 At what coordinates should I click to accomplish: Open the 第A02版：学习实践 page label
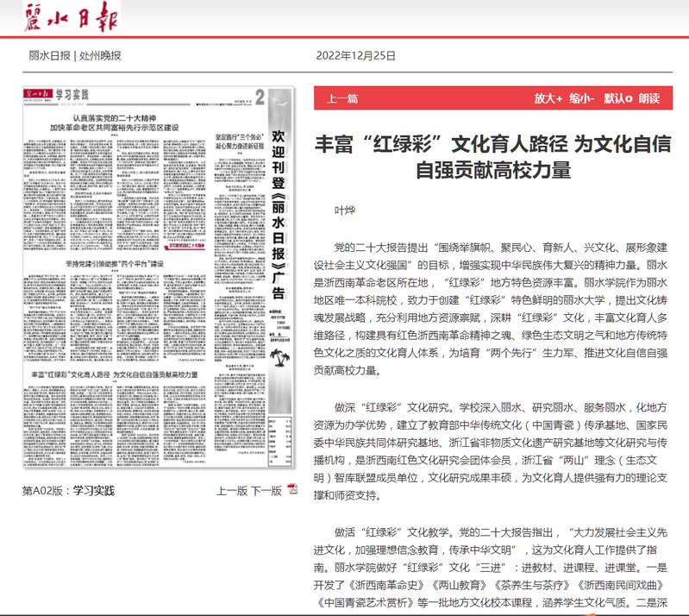tap(68, 491)
